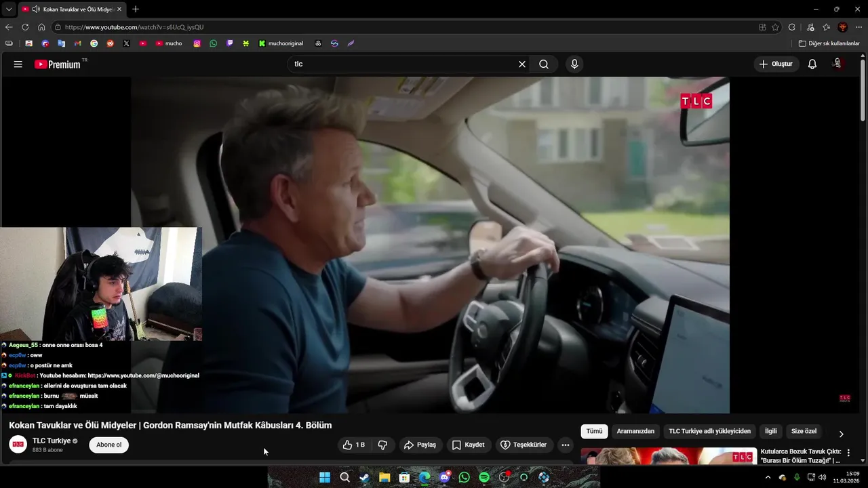Open YouTube notifications bell
This screenshot has height=488, width=868.
tap(812, 64)
